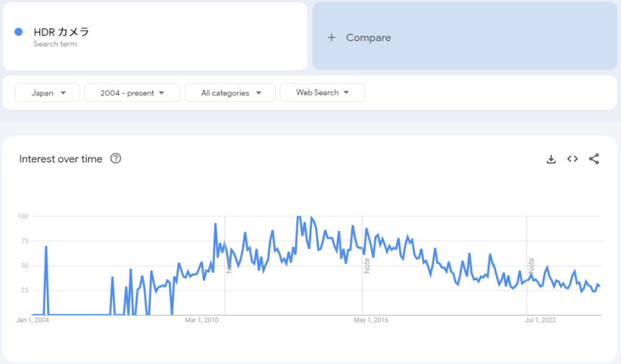
Task: Download the Interest over time CSV
Action: [x=551, y=159]
